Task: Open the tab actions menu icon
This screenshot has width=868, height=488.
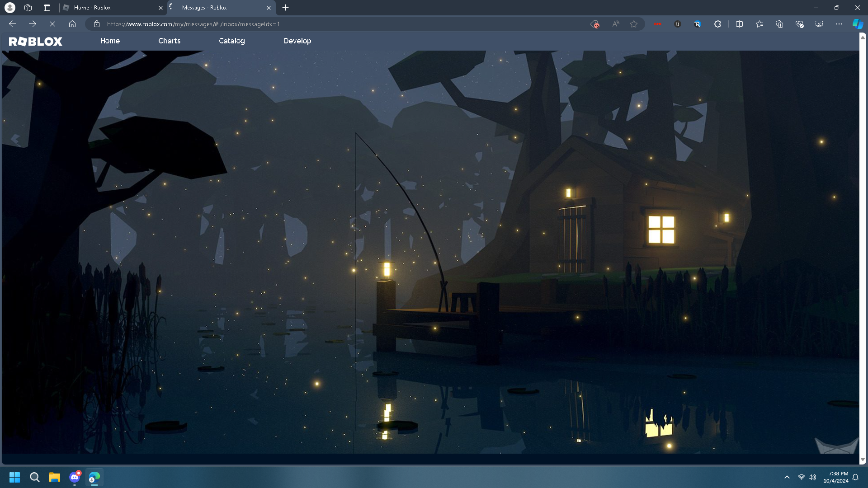Action: coord(47,8)
